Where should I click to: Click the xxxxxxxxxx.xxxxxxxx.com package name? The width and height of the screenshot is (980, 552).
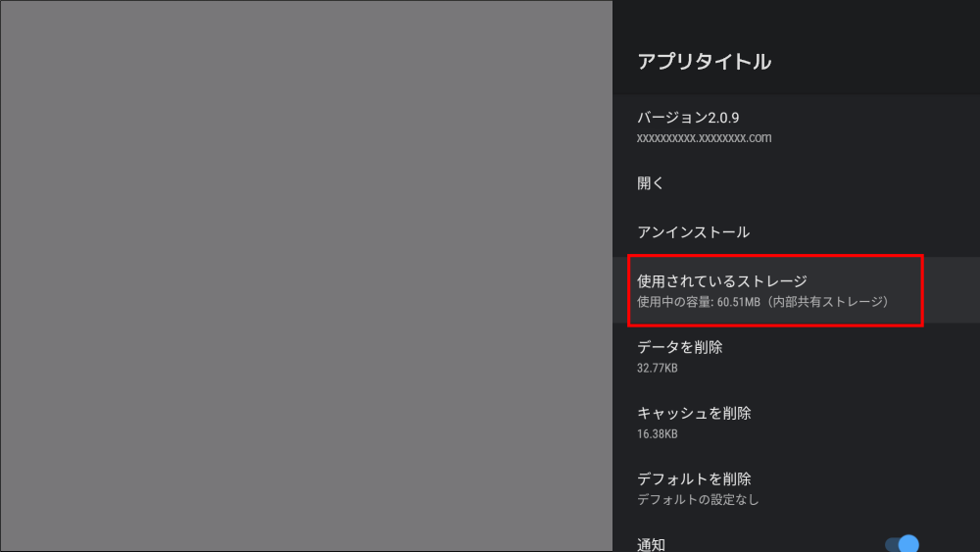coord(704,137)
